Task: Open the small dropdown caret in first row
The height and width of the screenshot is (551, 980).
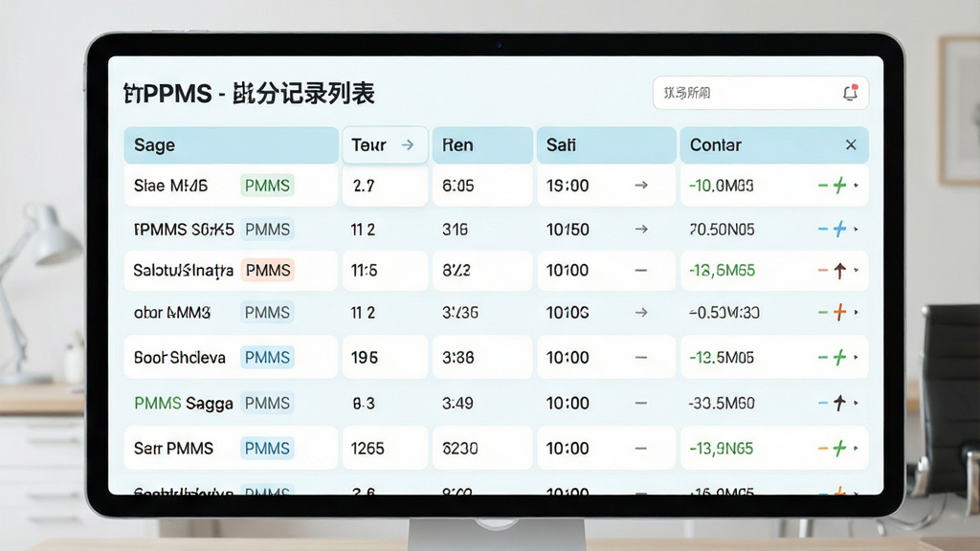Action: click(857, 186)
